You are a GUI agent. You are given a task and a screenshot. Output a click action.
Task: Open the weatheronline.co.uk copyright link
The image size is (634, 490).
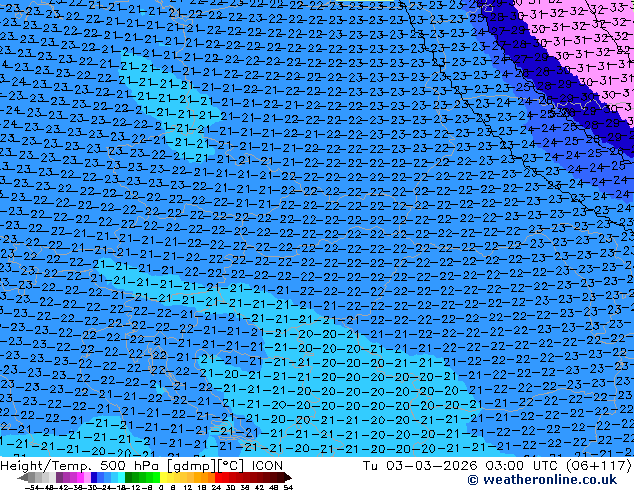coord(542,480)
